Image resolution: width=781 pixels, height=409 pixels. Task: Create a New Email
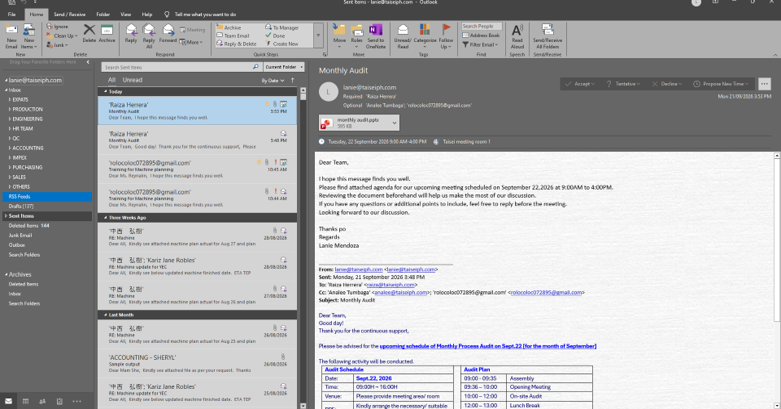coord(11,36)
